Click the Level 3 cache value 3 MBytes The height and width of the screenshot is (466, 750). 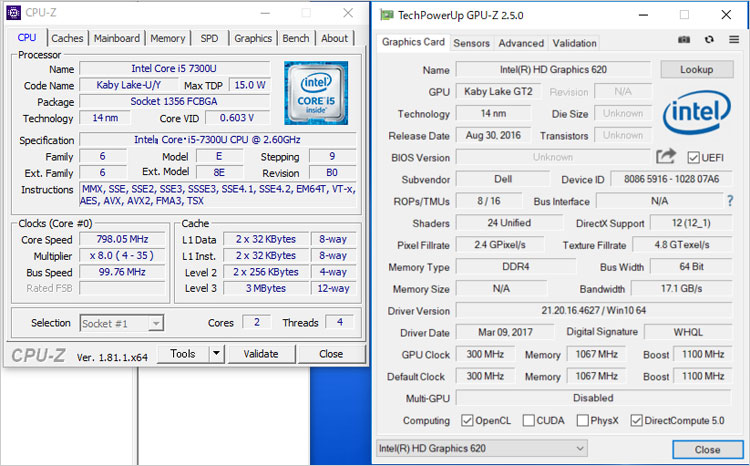click(266, 288)
